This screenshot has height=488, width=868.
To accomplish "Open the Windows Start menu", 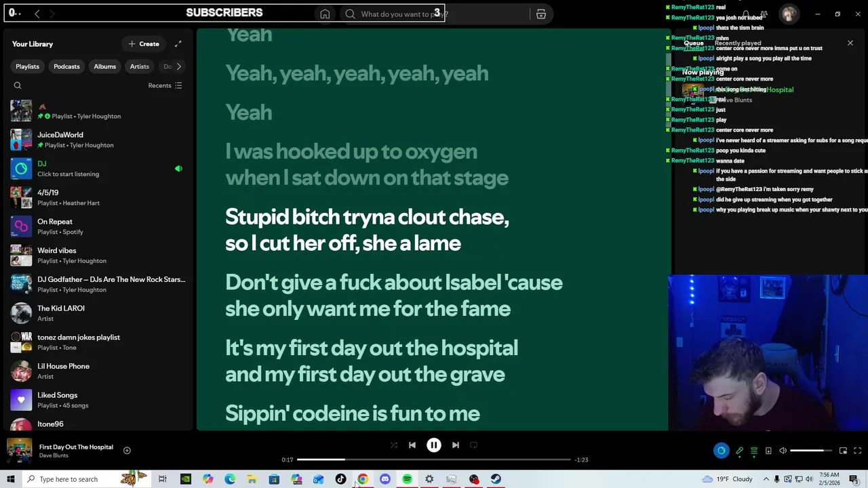I will tap(10, 479).
